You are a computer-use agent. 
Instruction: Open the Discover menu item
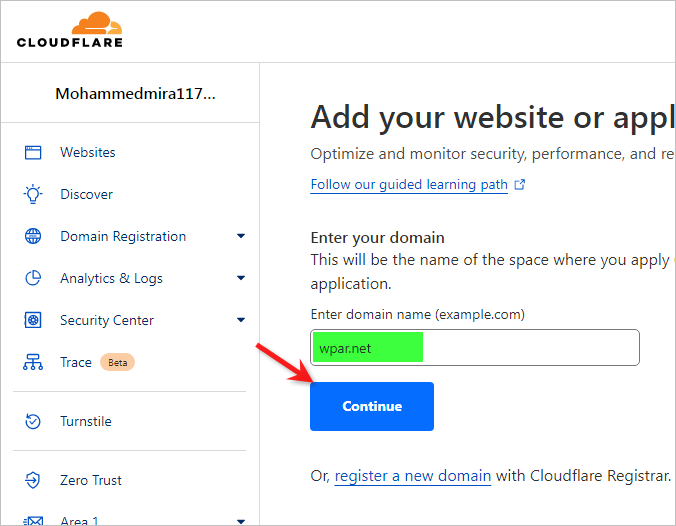tap(86, 195)
